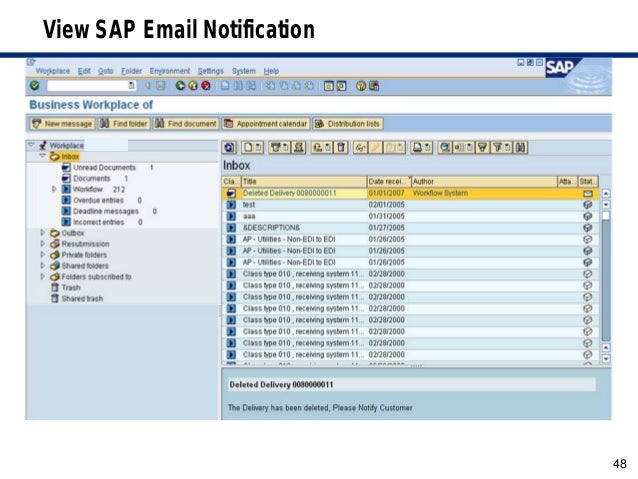Open the yellow Help question-mark icon
Viewport: 638px width, 479px height.
pyautogui.click(x=361, y=86)
